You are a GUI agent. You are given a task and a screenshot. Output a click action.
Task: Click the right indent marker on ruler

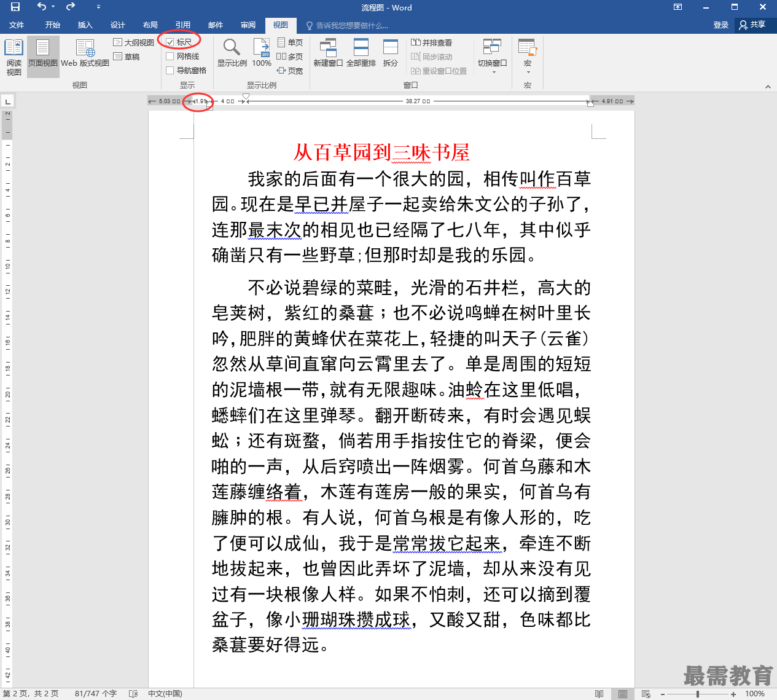tap(590, 104)
